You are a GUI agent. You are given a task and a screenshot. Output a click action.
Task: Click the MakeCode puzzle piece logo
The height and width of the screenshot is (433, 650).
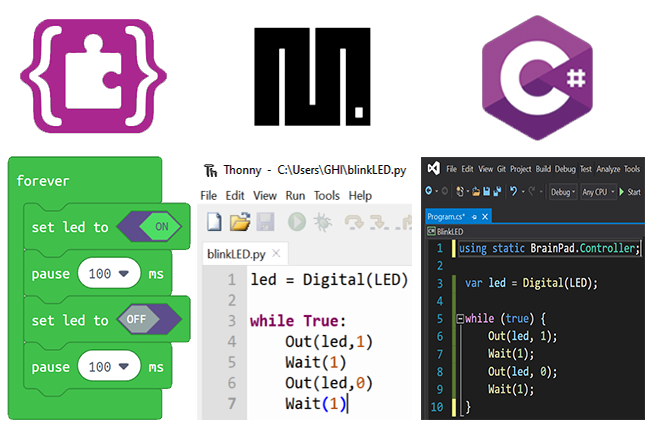(94, 76)
